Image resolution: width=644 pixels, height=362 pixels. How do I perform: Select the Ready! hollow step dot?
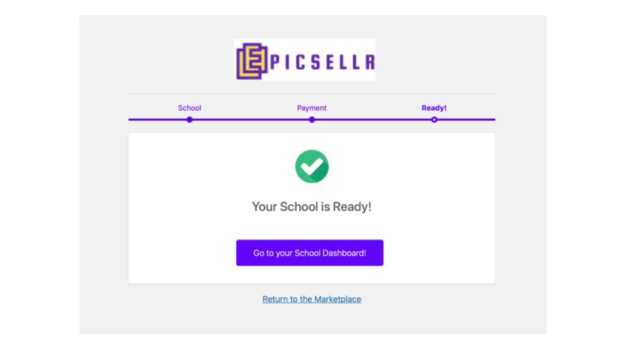tap(434, 120)
